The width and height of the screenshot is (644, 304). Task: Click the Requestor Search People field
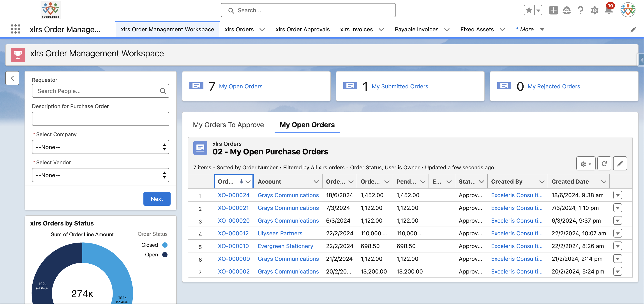coord(97,91)
